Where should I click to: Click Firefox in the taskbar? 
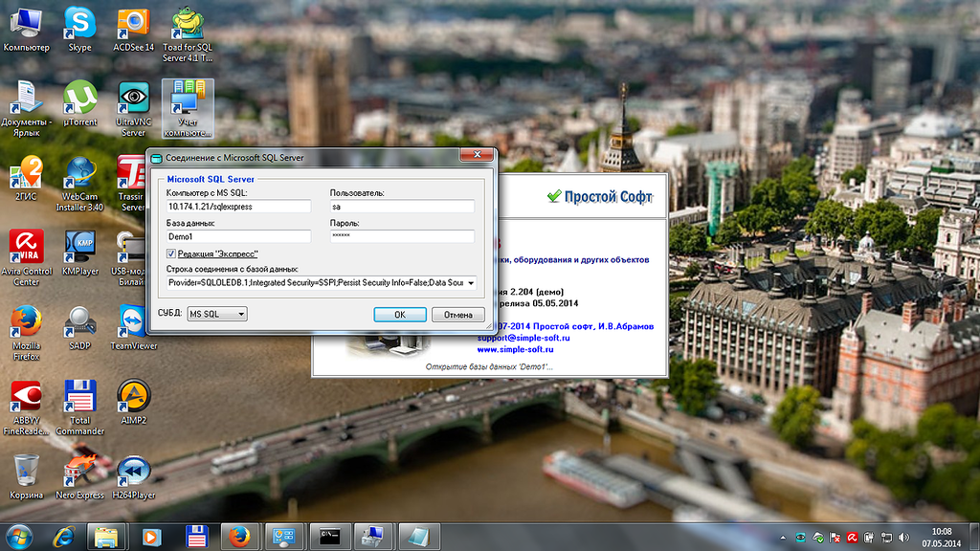[x=239, y=537]
